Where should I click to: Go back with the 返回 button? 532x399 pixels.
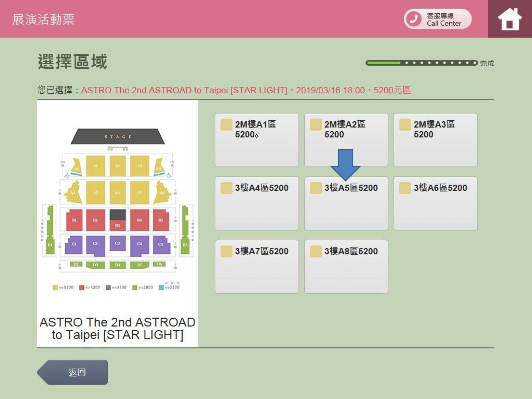(72, 372)
